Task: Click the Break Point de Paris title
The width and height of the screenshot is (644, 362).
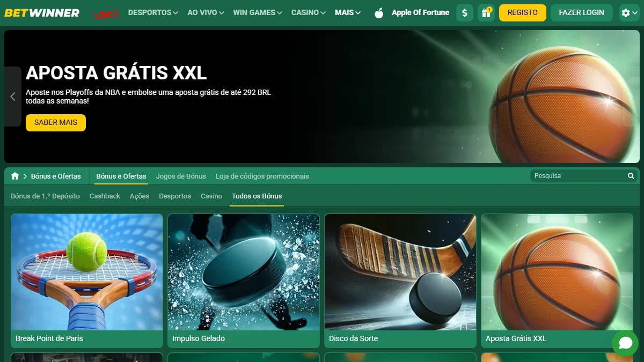Action: (49, 338)
